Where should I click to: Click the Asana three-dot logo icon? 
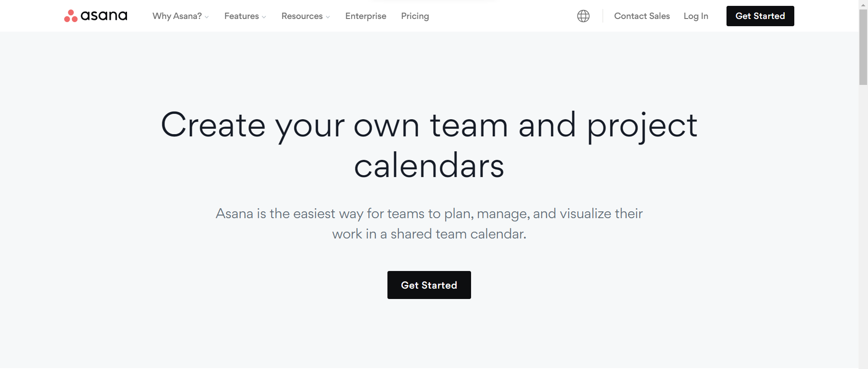[x=71, y=16]
